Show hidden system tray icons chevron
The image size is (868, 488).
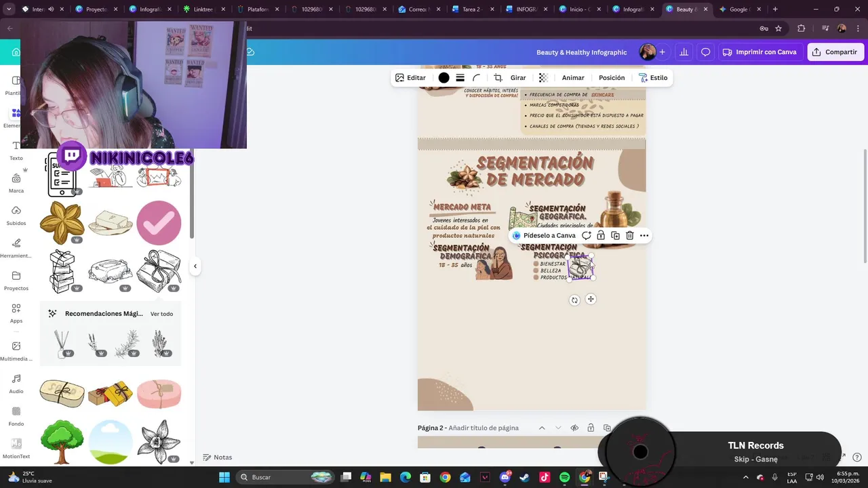click(x=746, y=477)
